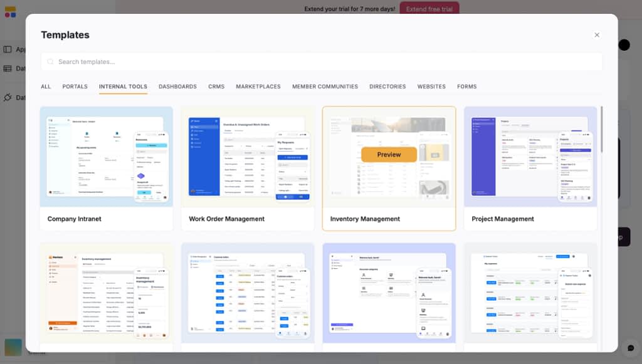Select the INTERNAL TOOLS tab

coord(123,86)
